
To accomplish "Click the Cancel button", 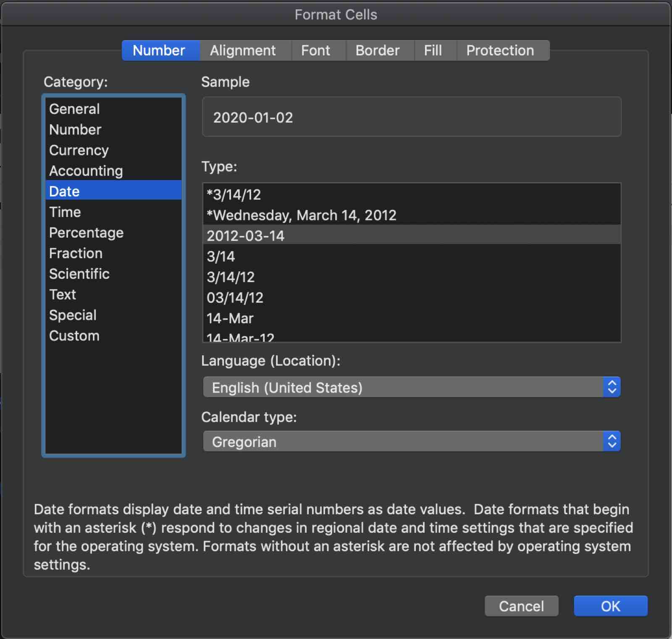I will tap(521, 606).
